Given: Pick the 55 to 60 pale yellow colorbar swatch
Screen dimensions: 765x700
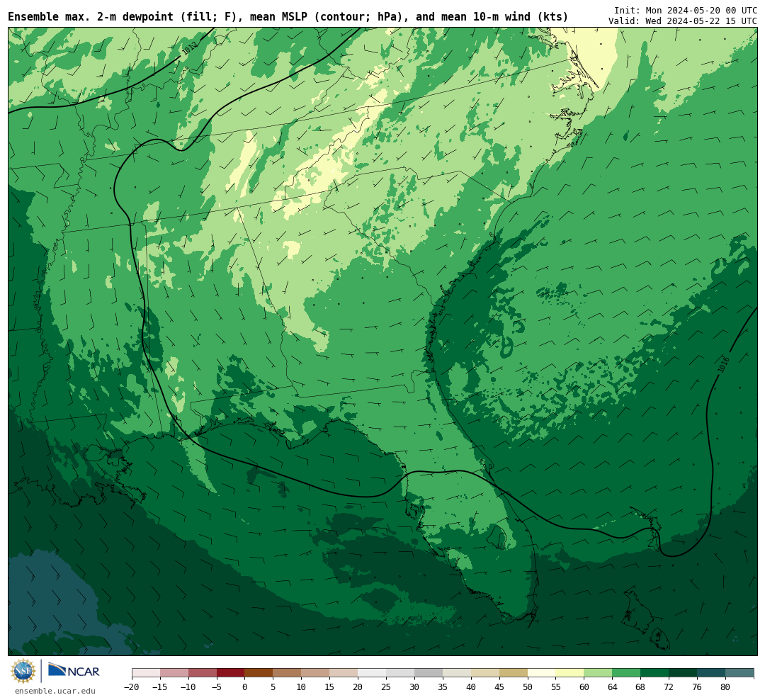Looking at the screenshot, I should coord(569,673).
